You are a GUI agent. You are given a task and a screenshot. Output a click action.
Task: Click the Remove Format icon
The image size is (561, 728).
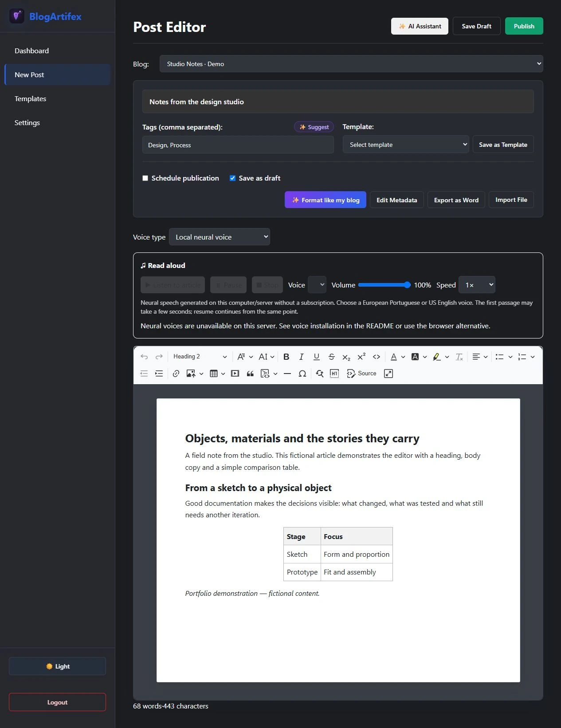pyautogui.click(x=459, y=357)
